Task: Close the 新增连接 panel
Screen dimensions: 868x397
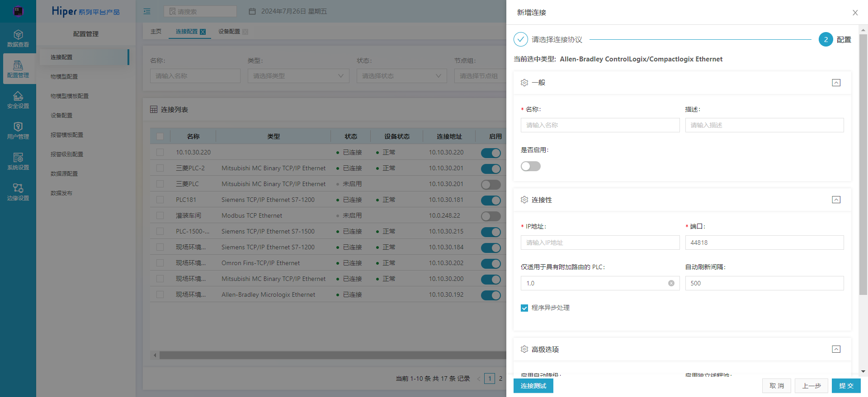Action: click(855, 13)
